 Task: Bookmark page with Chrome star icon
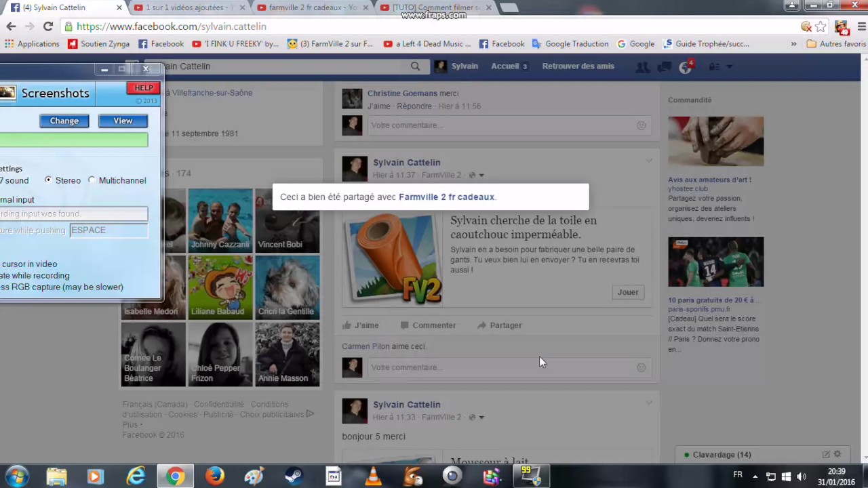[x=821, y=26]
